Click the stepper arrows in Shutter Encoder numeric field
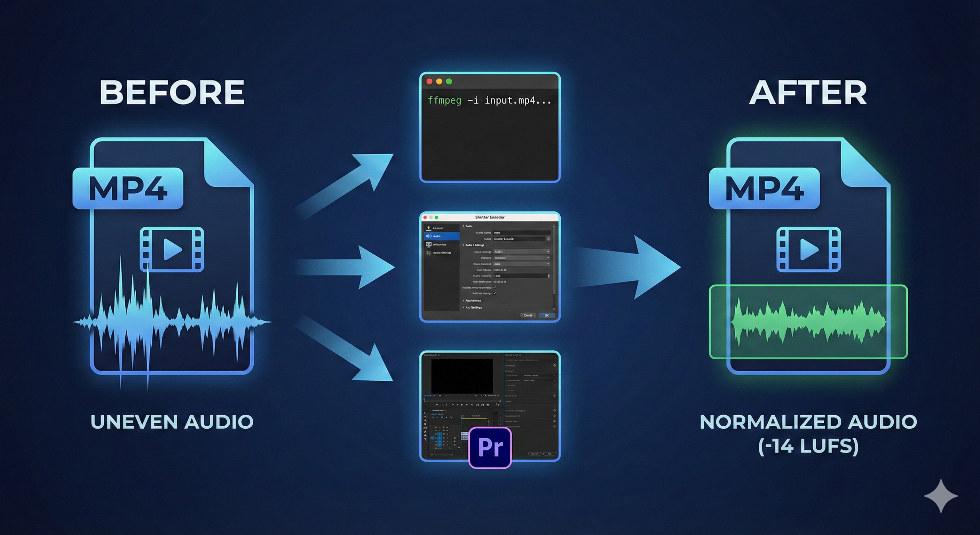Image resolution: width=980 pixels, height=535 pixels. [549, 276]
